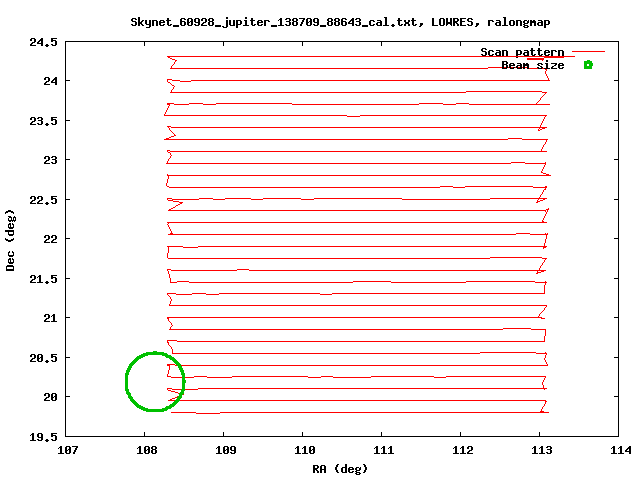Click the 'Dec (deg)' axis label
The height and width of the screenshot is (480, 640).
(x=10, y=240)
